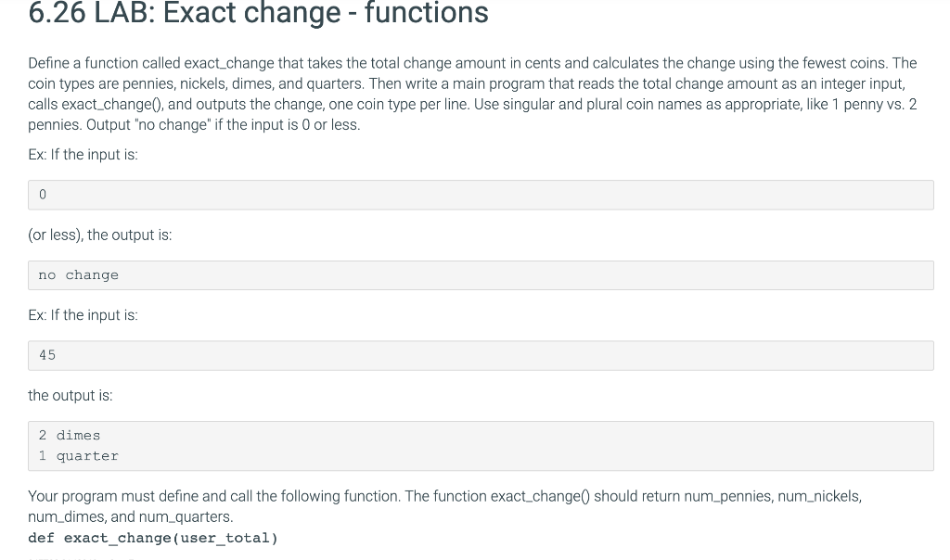
Task: Click the first input example box containing 0
Action: click(481, 195)
